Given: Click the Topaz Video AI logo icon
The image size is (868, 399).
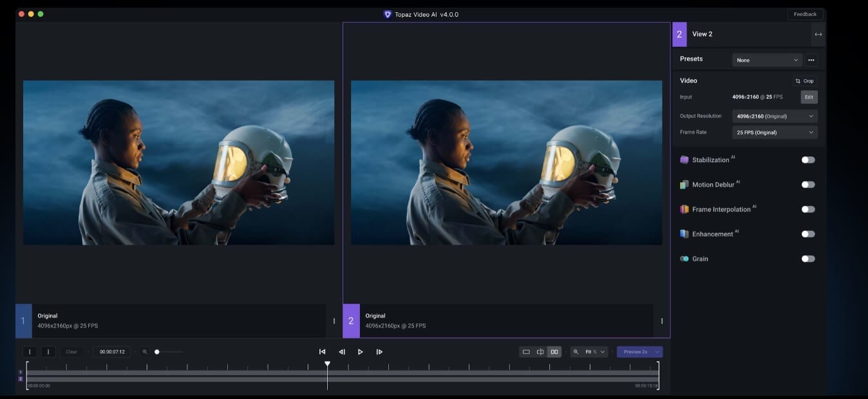Looking at the screenshot, I should [388, 14].
